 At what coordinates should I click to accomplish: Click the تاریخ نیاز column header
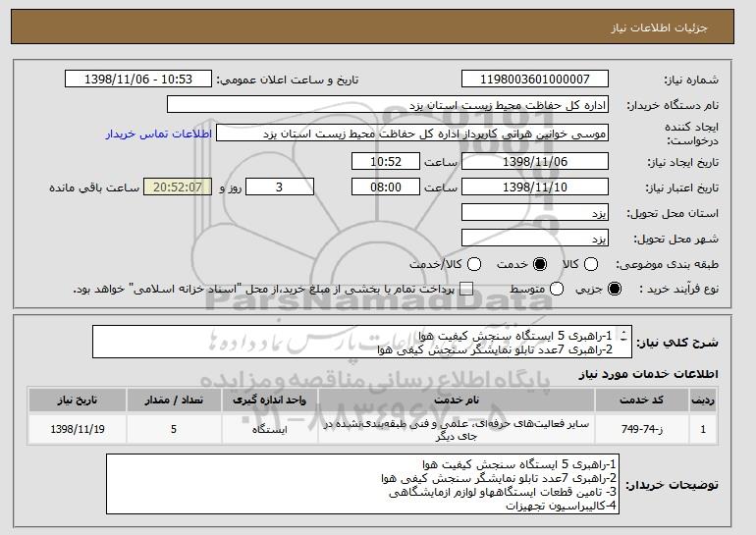coord(78,401)
